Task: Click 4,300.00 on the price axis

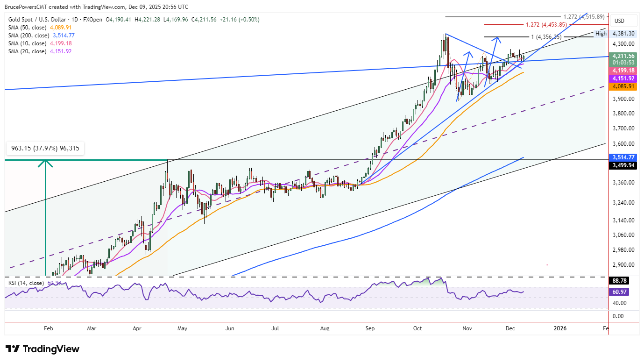Action: (x=623, y=44)
